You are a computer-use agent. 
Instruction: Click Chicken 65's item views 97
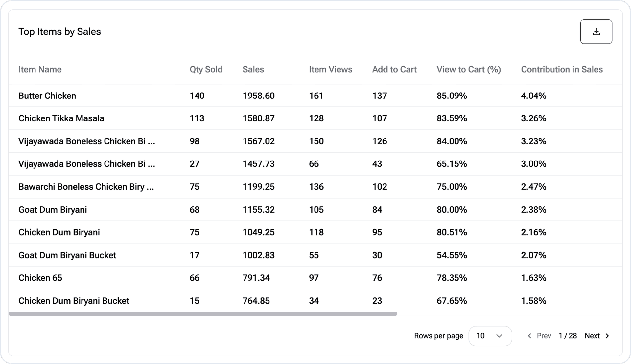314,278
